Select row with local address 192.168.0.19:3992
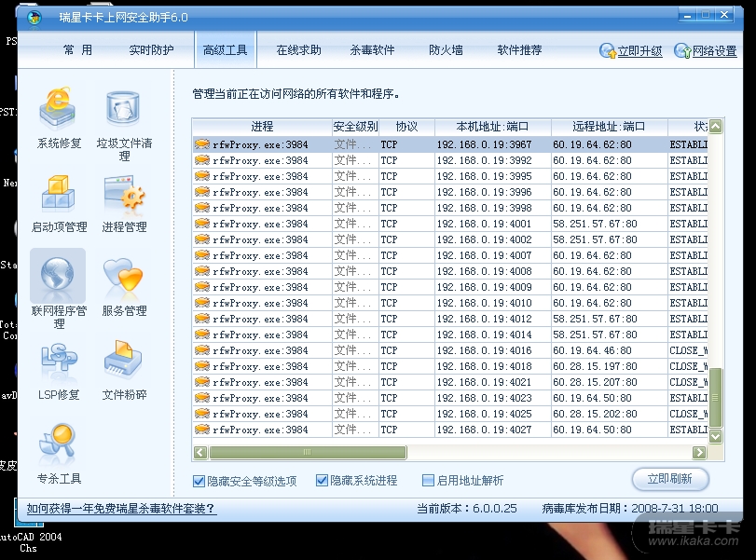Image resolution: width=756 pixels, height=560 pixels. click(x=450, y=160)
